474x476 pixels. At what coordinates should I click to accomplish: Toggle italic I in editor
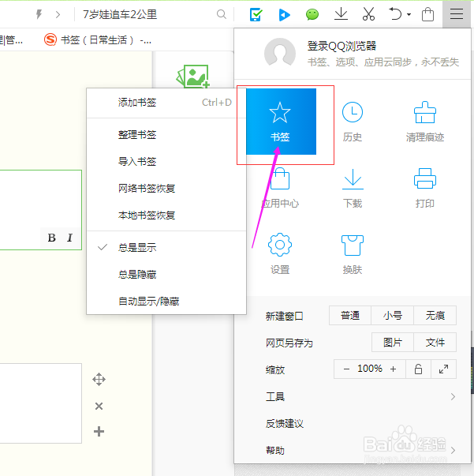[x=69, y=238]
